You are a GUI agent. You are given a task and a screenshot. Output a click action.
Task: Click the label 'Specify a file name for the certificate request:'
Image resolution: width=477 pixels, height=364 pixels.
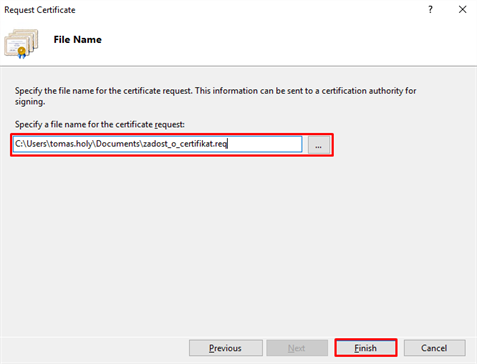tap(100, 125)
